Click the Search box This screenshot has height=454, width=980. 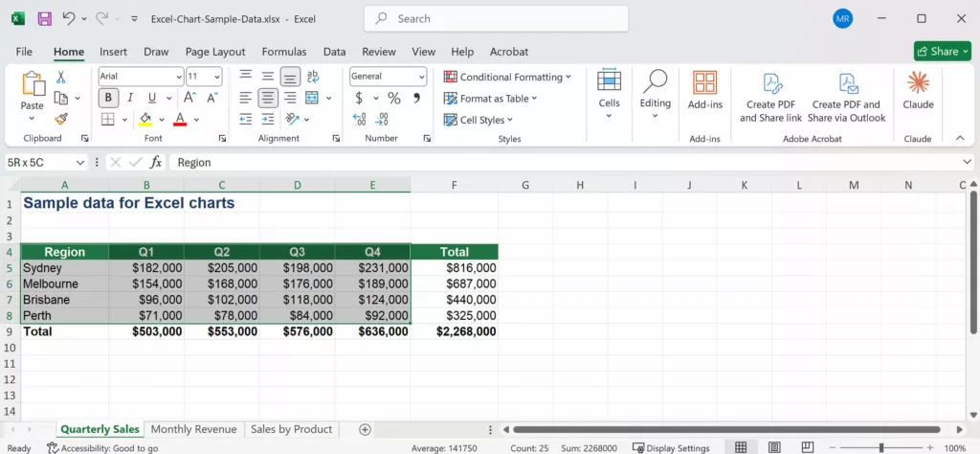point(497,19)
